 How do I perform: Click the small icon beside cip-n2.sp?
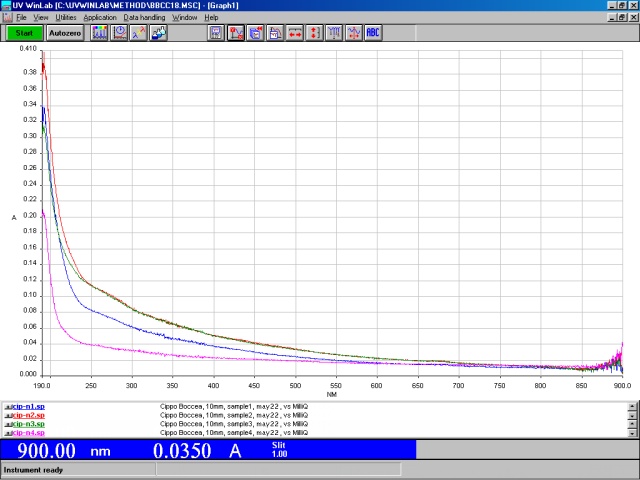pos(8,416)
